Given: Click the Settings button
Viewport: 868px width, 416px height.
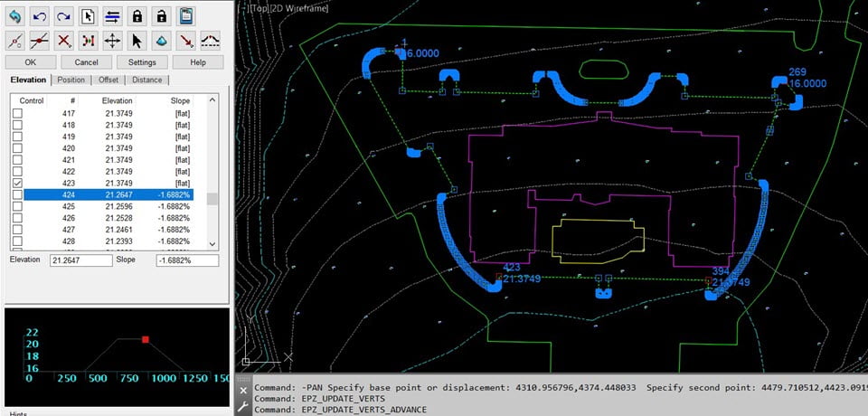Looking at the screenshot, I should [142, 62].
